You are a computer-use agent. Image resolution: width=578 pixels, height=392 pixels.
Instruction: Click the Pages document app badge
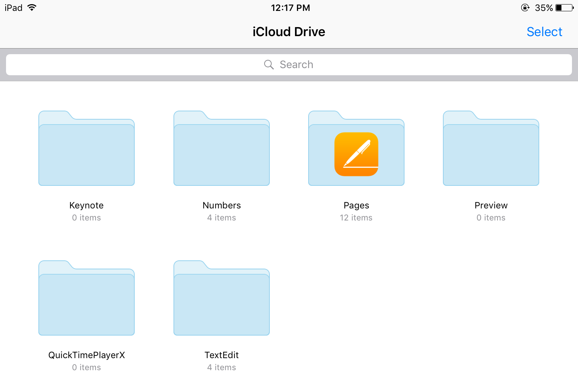(356, 154)
